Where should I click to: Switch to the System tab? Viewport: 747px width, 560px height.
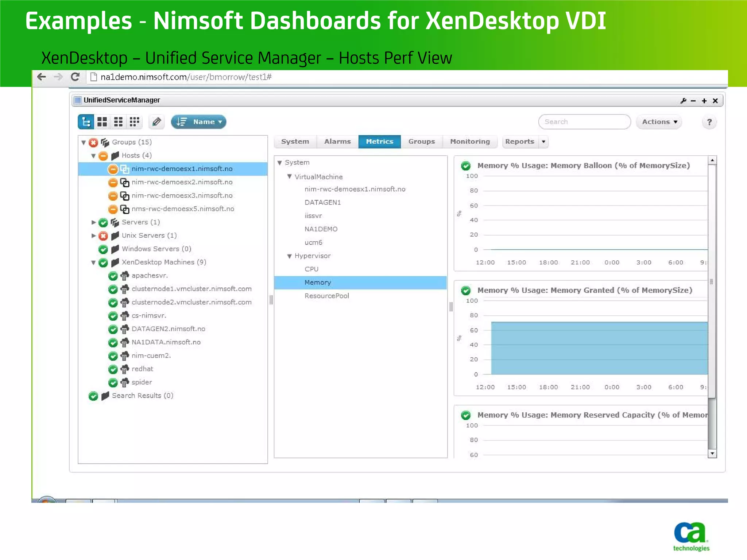click(295, 141)
